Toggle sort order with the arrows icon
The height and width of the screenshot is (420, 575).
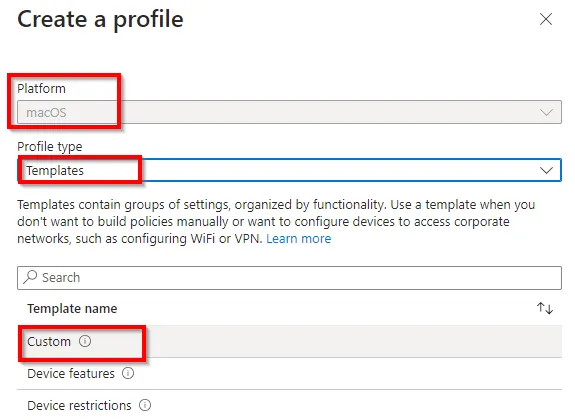coord(545,308)
